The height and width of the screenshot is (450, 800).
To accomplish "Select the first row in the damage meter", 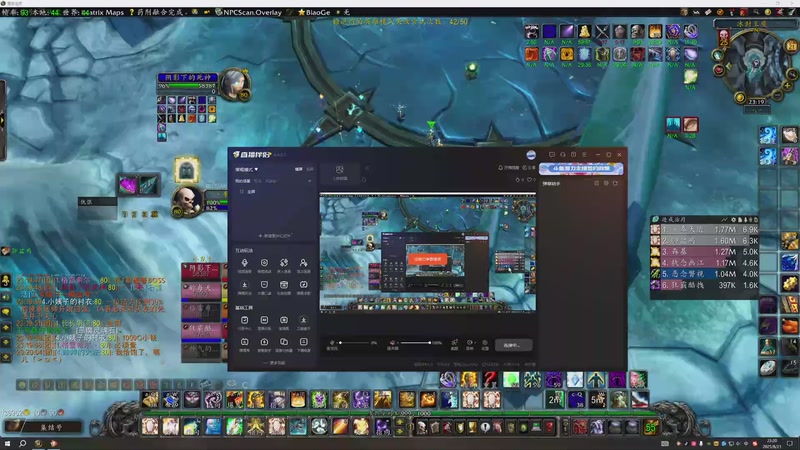I will click(x=705, y=230).
